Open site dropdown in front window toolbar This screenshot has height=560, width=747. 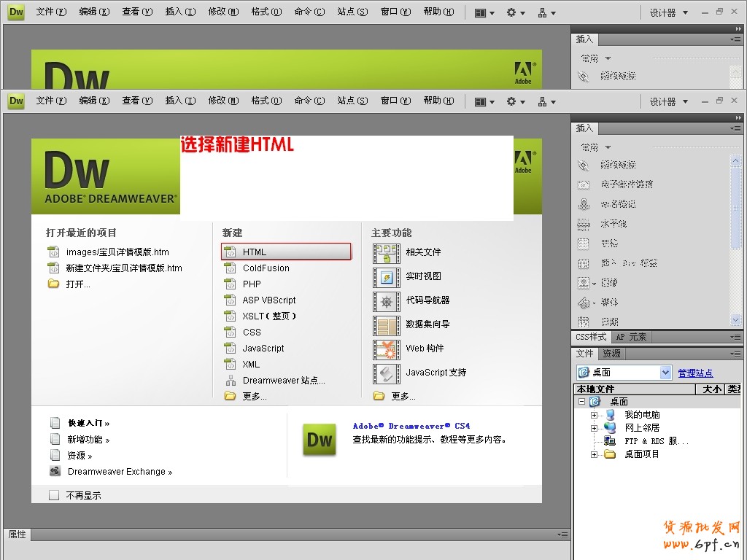546,102
